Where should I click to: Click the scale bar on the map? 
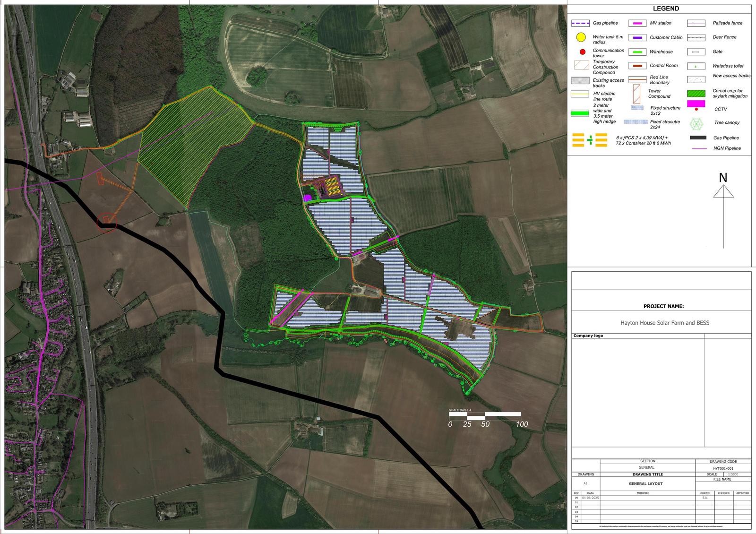tap(485, 416)
